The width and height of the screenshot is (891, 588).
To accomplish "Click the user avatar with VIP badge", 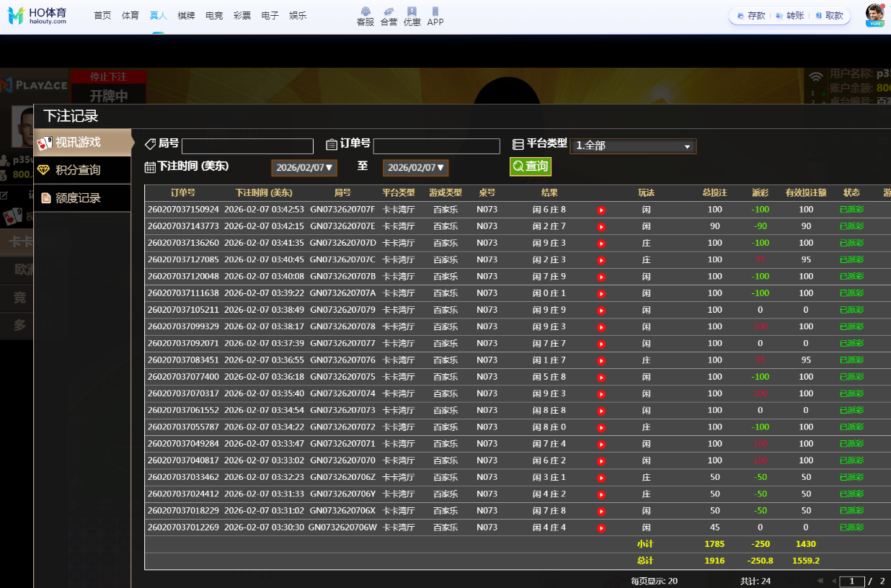I will coord(874,15).
